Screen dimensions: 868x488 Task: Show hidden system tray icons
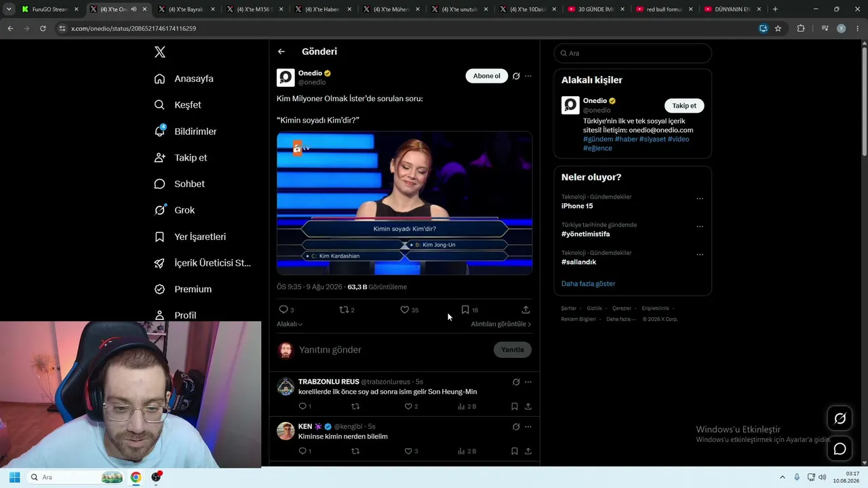[782, 477]
